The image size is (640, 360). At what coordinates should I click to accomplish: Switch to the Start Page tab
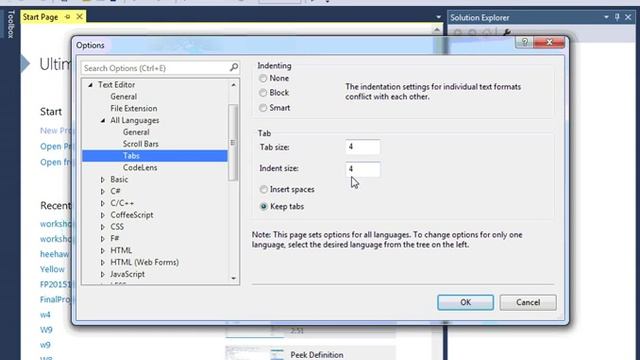tap(40, 17)
